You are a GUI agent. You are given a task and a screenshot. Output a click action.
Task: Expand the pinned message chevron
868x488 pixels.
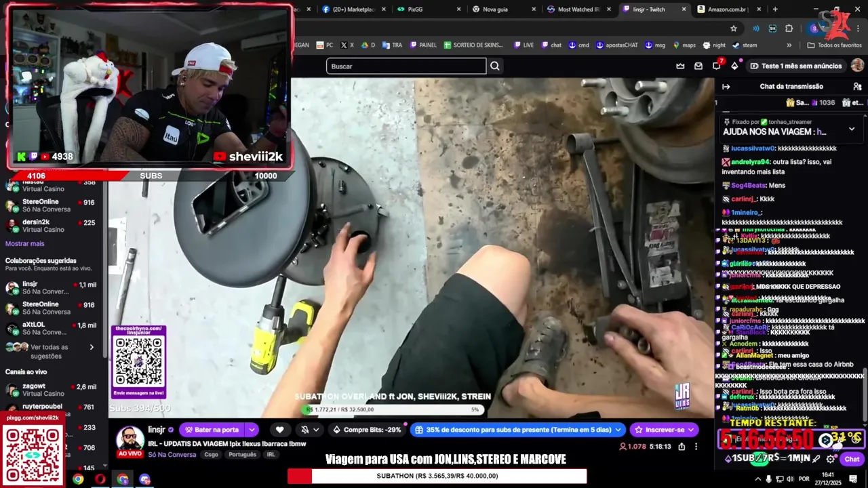point(852,129)
